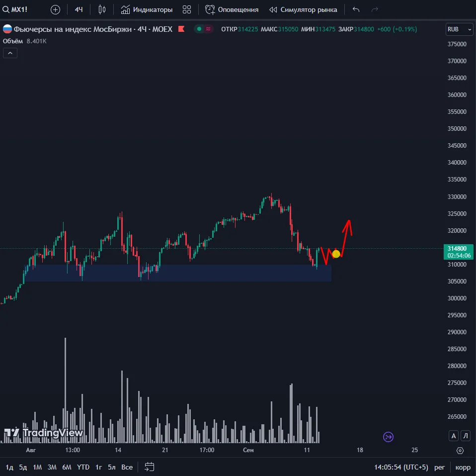
Task: Select the 5д time range
Action: click(23, 467)
